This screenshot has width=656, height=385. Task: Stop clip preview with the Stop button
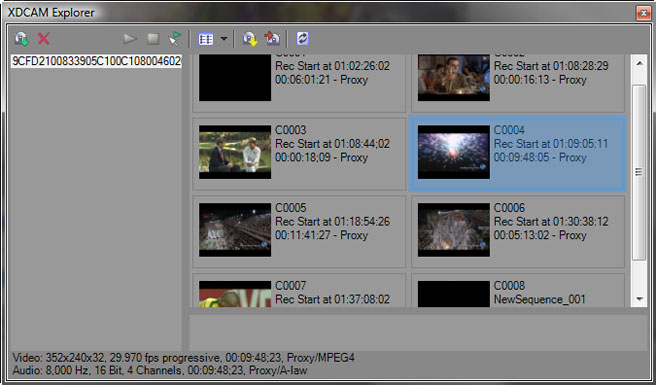click(153, 39)
